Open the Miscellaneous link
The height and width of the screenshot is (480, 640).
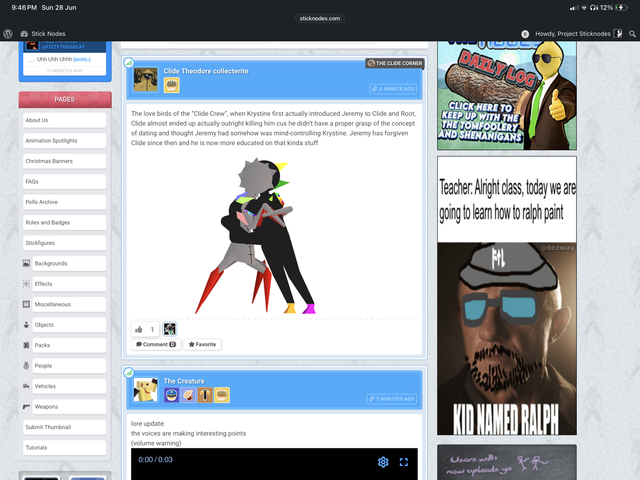pos(69,304)
